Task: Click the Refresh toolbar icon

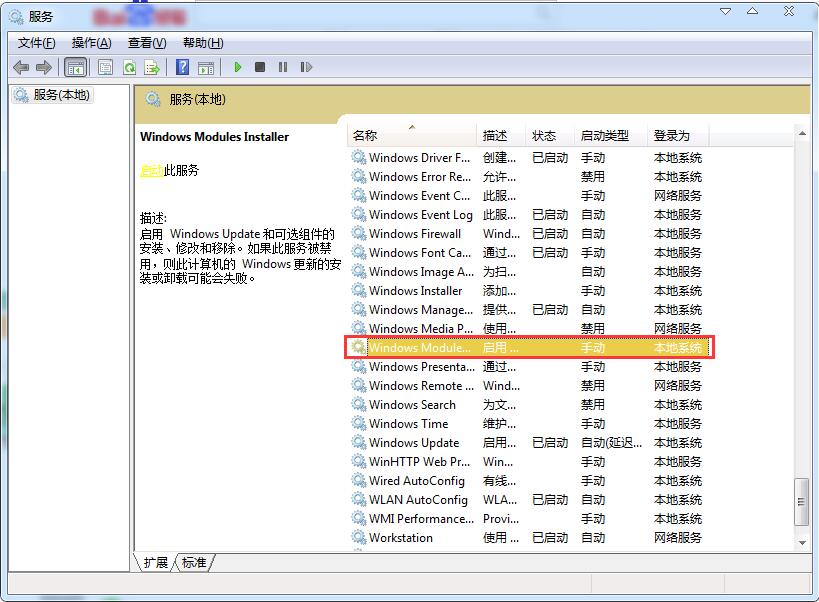Action: tap(130, 67)
